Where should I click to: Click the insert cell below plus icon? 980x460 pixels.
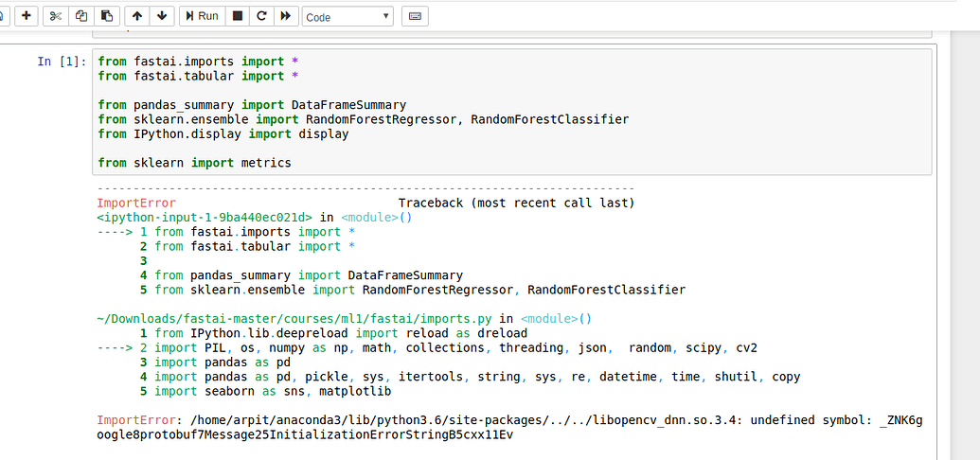pyautogui.click(x=26, y=16)
